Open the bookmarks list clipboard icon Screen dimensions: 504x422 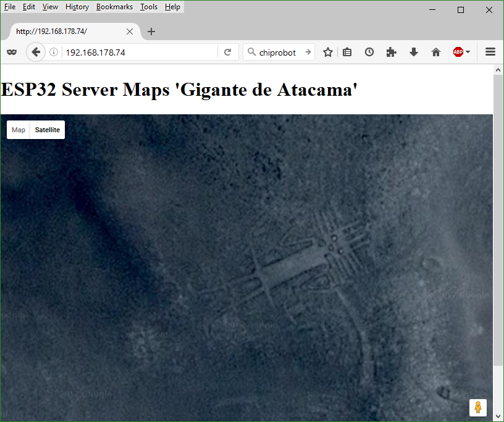pos(347,53)
